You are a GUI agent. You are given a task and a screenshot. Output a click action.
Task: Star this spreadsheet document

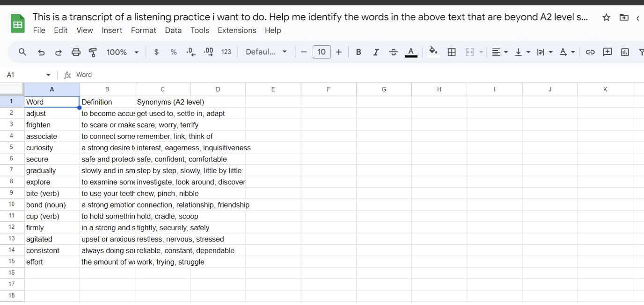606,17
